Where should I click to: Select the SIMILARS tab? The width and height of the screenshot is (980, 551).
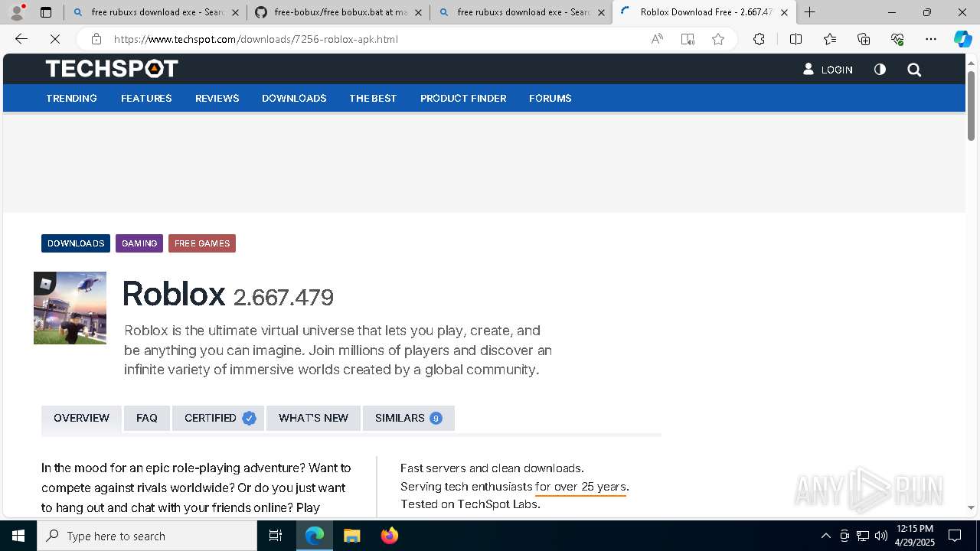click(409, 418)
